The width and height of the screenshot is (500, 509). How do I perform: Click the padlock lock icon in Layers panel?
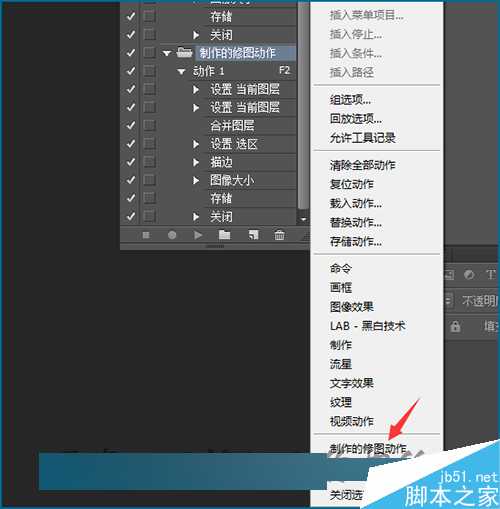[455, 327]
